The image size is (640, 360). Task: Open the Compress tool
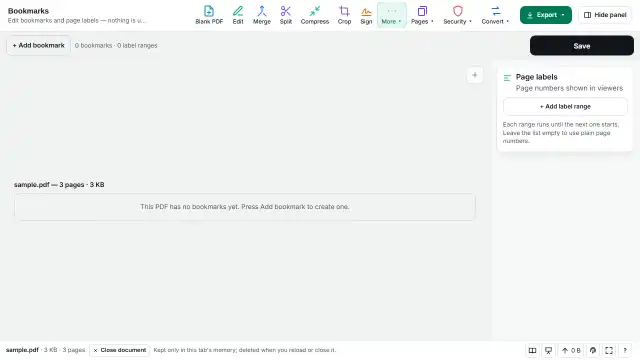(315, 15)
